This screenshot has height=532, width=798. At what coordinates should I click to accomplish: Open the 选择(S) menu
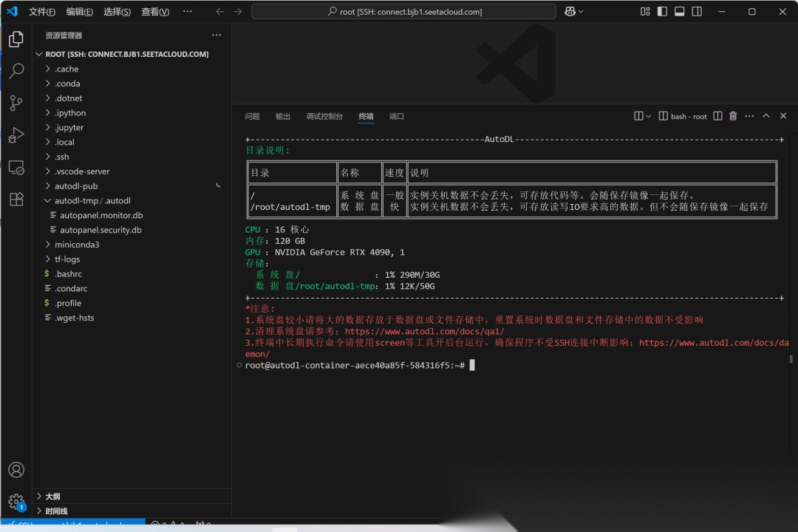117,12
